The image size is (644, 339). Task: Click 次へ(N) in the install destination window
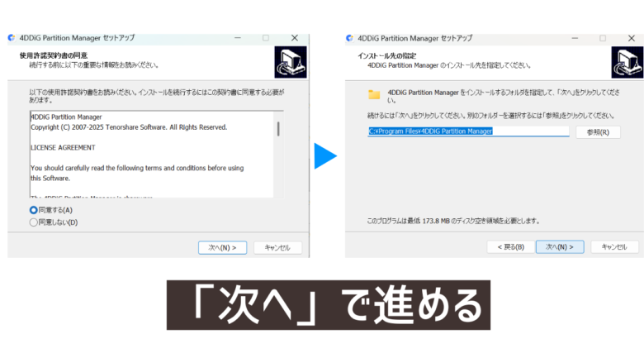(x=560, y=247)
